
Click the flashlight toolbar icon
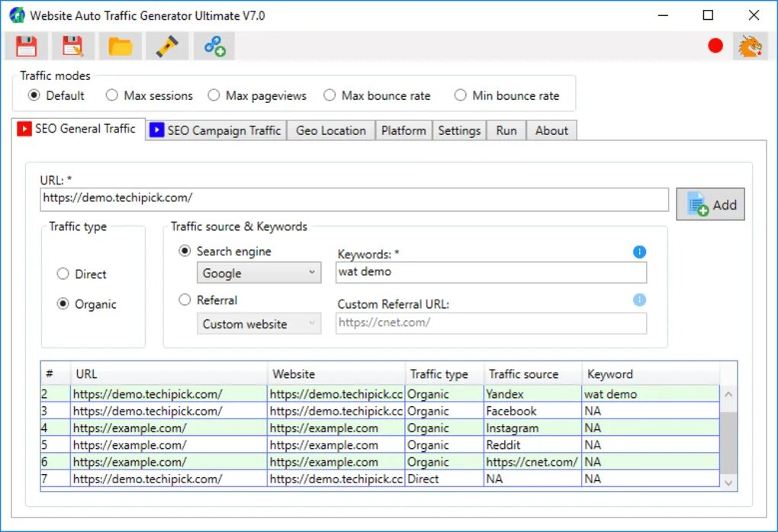coord(167,46)
